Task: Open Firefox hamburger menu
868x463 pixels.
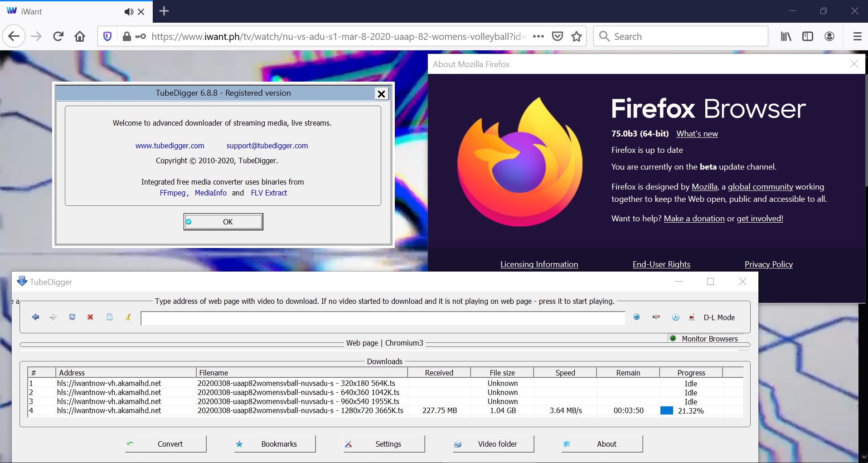Action: coord(857,36)
